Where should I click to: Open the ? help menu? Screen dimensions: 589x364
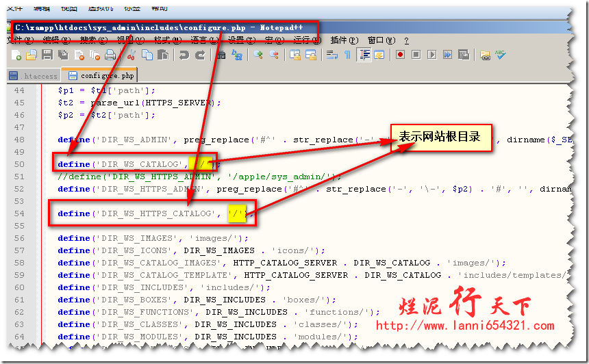(x=406, y=40)
